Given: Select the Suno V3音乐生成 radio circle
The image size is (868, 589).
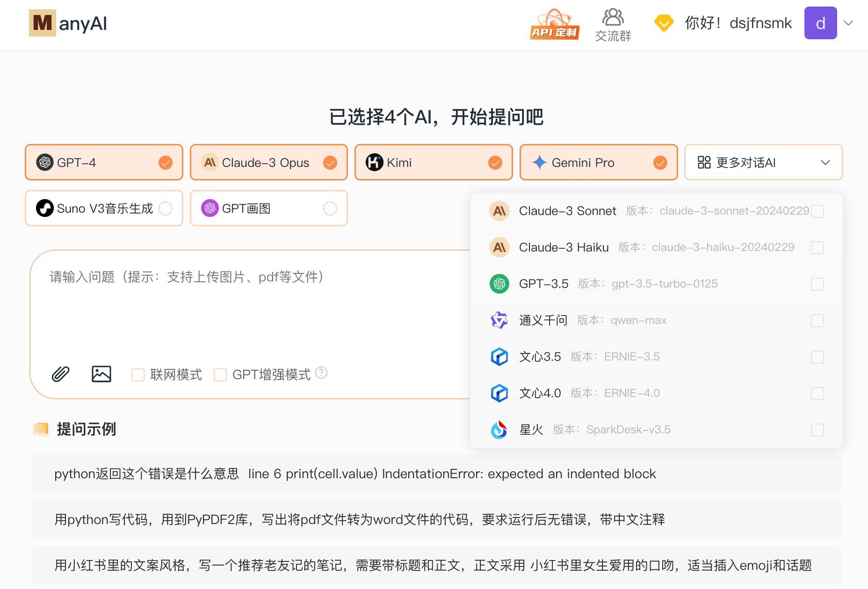Looking at the screenshot, I should coord(166,208).
